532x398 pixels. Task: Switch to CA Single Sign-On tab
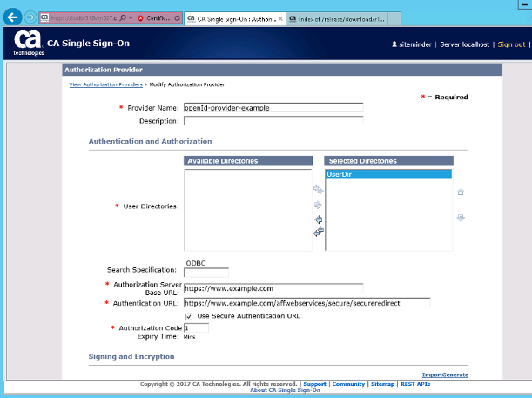coord(235,19)
